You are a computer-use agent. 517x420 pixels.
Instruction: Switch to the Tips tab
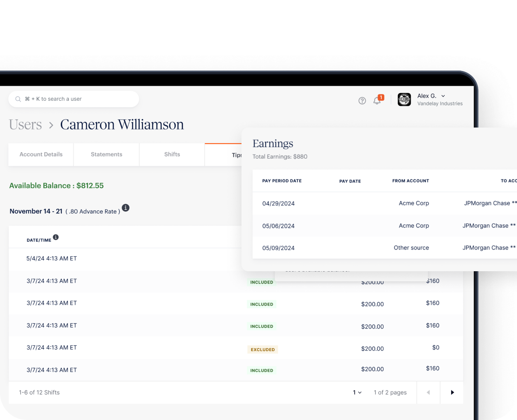coord(236,155)
